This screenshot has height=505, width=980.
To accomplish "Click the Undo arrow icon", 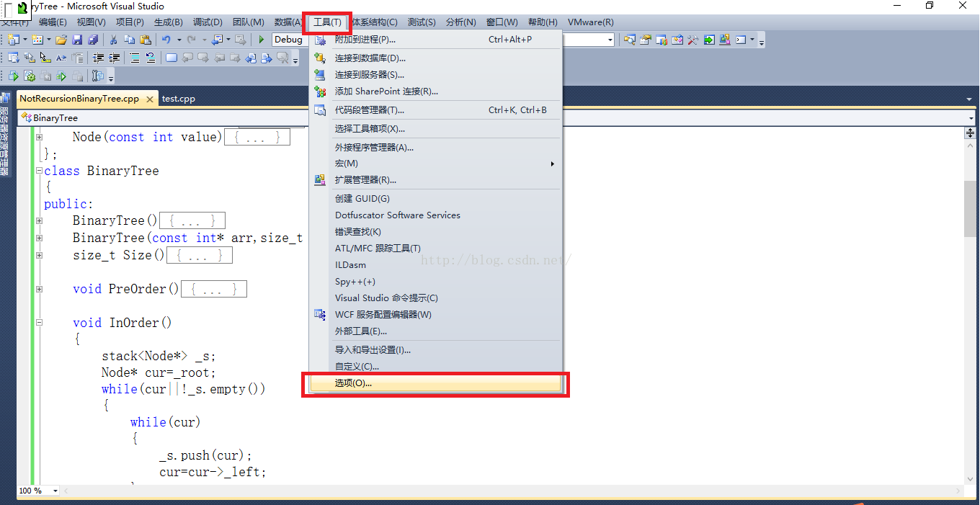I will coord(166,40).
